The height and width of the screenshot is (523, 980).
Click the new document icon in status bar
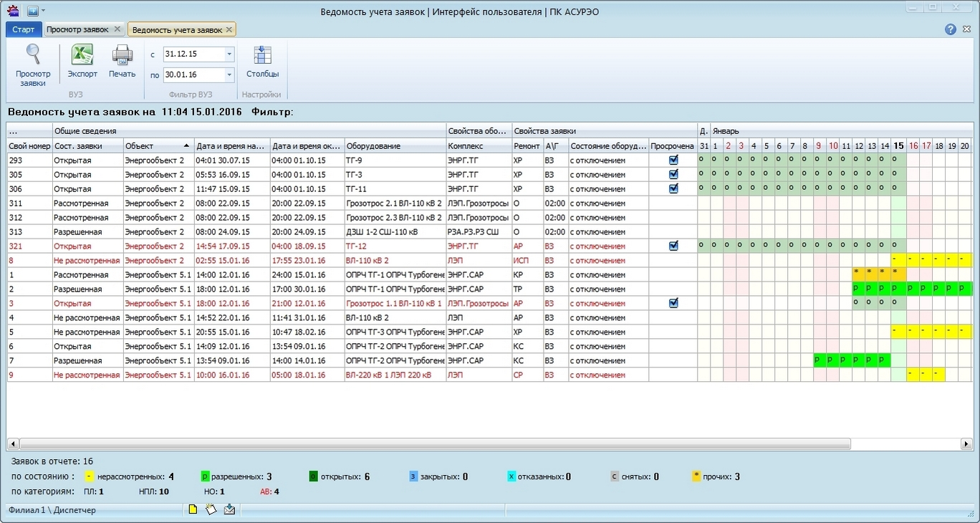coord(193,509)
